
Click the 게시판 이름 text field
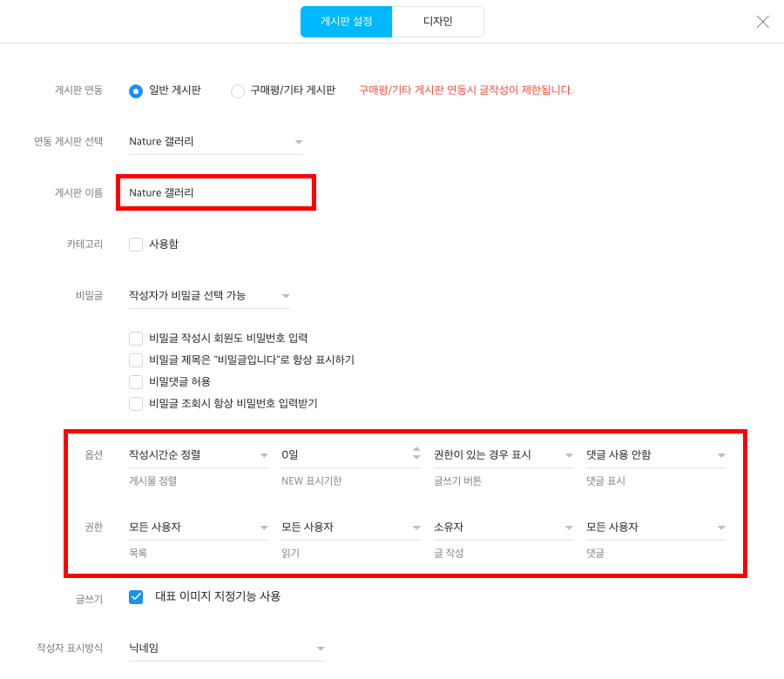(x=215, y=193)
